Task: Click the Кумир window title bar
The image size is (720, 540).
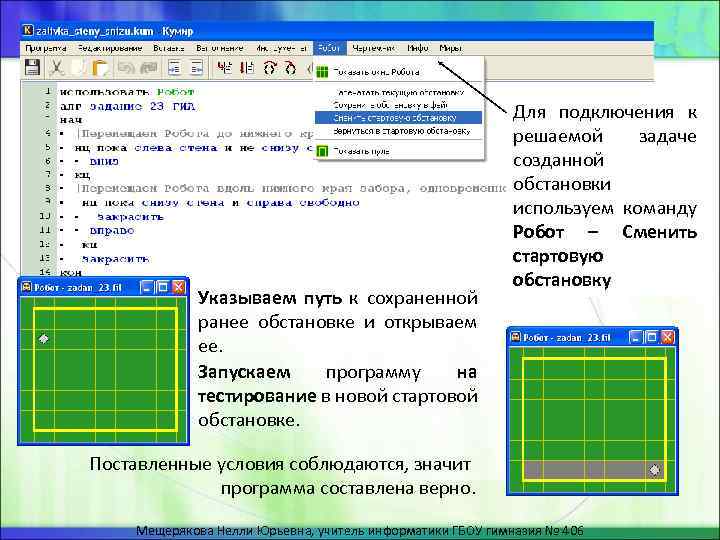Action: [337, 31]
